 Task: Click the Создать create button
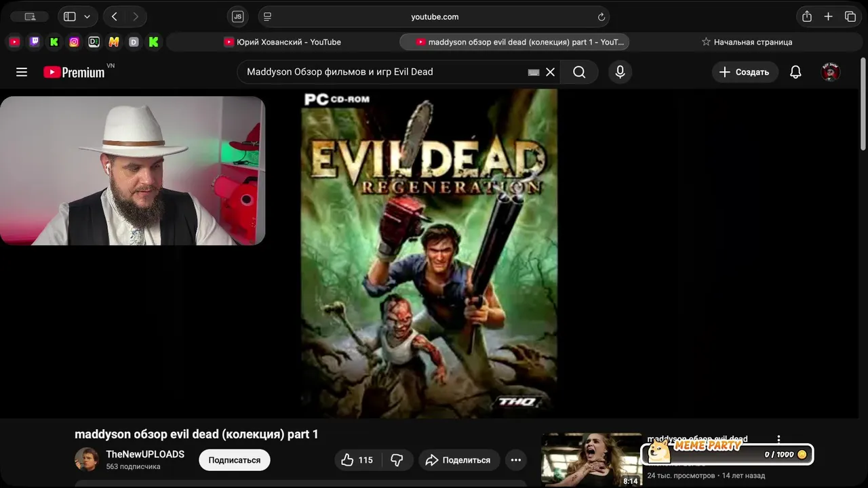pos(745,72)
